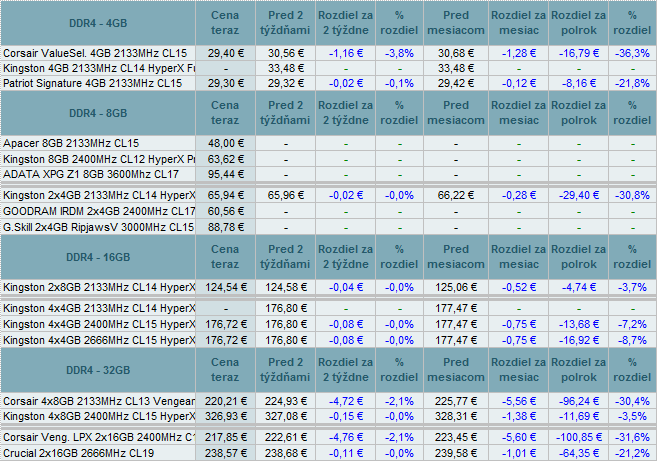Select G.Skill price 88,78 €
The width and height of the screenshot is (657, 461).
pyautogui.click(x=225, y=227)
